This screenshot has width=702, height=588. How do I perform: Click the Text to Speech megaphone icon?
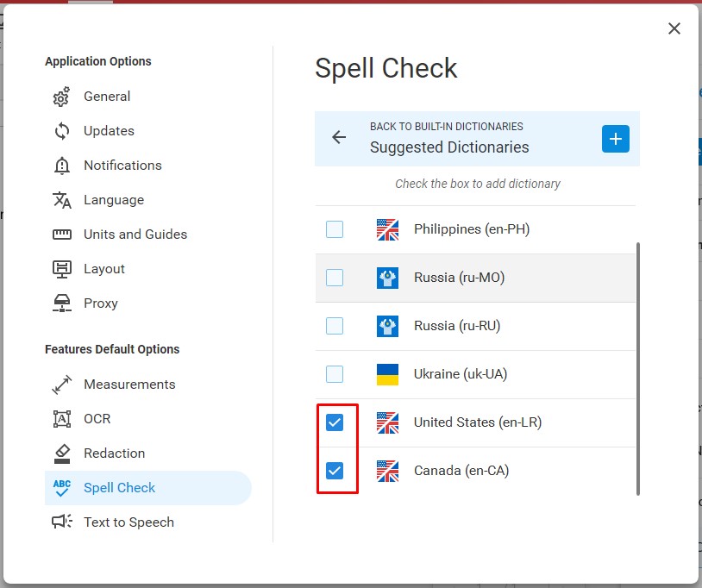tap(62, 522)
